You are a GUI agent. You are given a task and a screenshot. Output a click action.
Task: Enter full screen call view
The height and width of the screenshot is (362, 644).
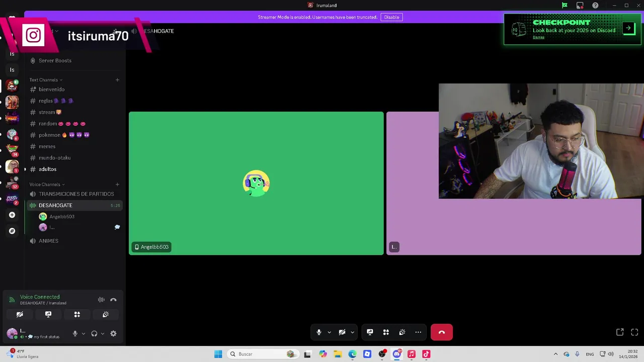click(x=634, y=332)
